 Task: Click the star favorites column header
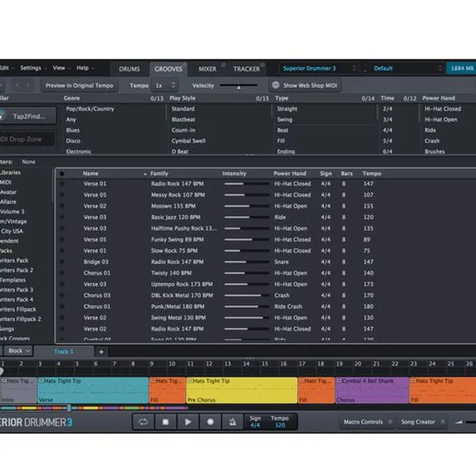61,174
